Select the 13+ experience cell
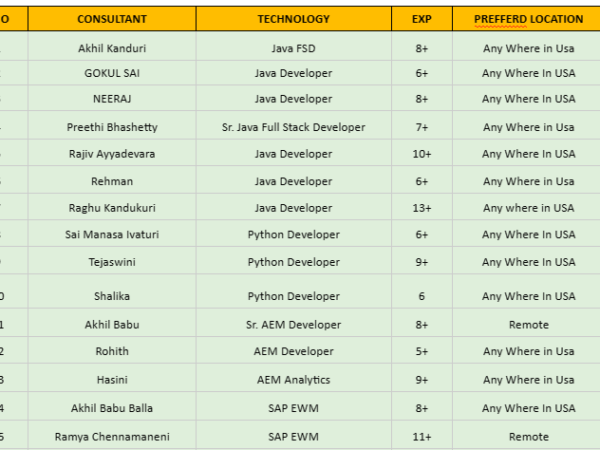The width and height of the screenshot is (600, 450). (x=422, y=208)
